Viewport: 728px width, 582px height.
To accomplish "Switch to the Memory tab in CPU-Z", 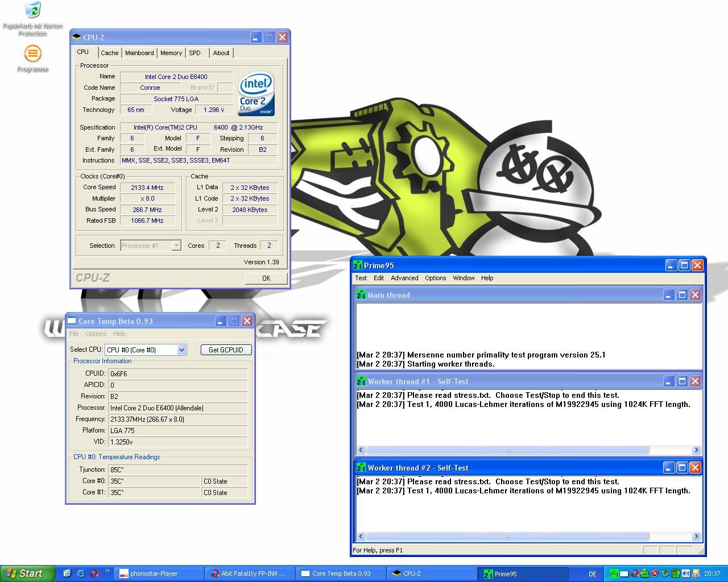I will 171,53.
